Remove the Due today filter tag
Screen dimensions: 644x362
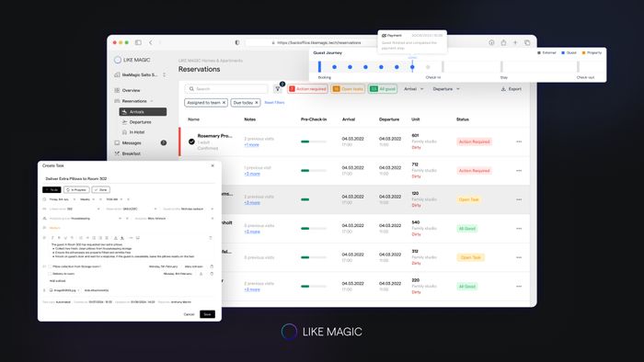tap(257, 103)
